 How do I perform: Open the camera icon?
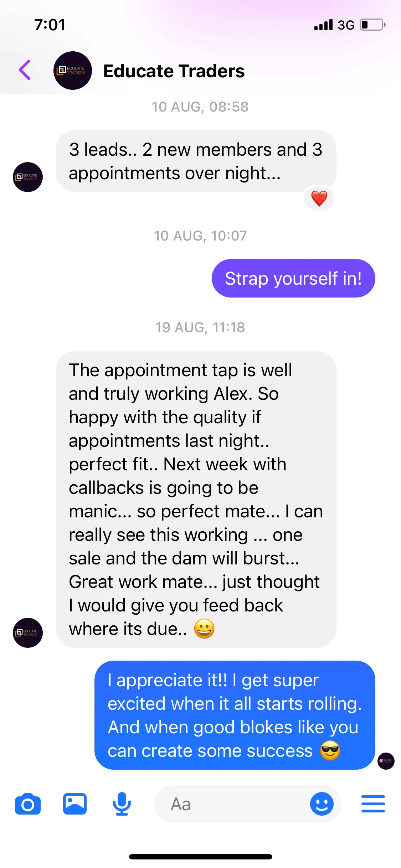[28, 804]
